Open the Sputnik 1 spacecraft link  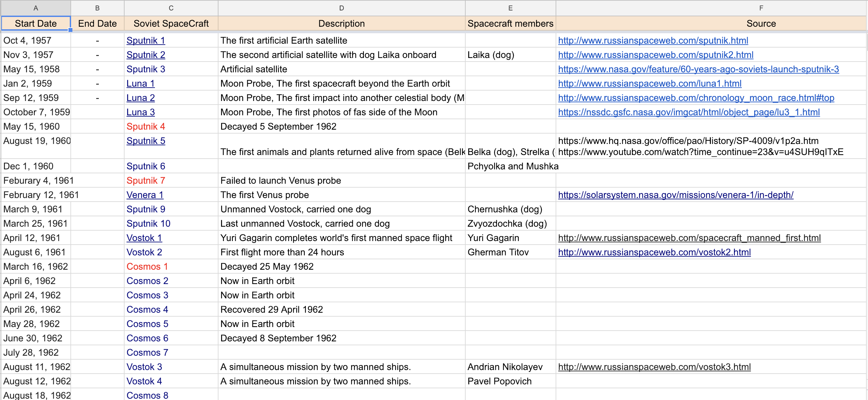click(145, 41)
